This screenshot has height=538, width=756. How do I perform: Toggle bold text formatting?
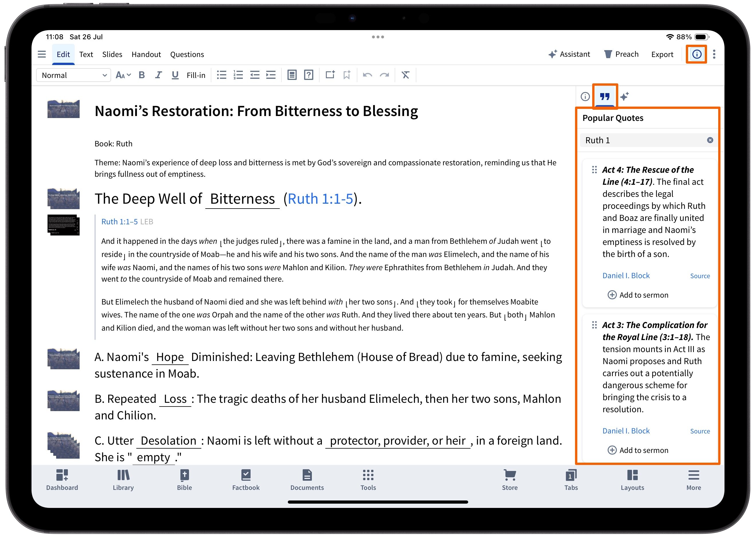[142, 75]
